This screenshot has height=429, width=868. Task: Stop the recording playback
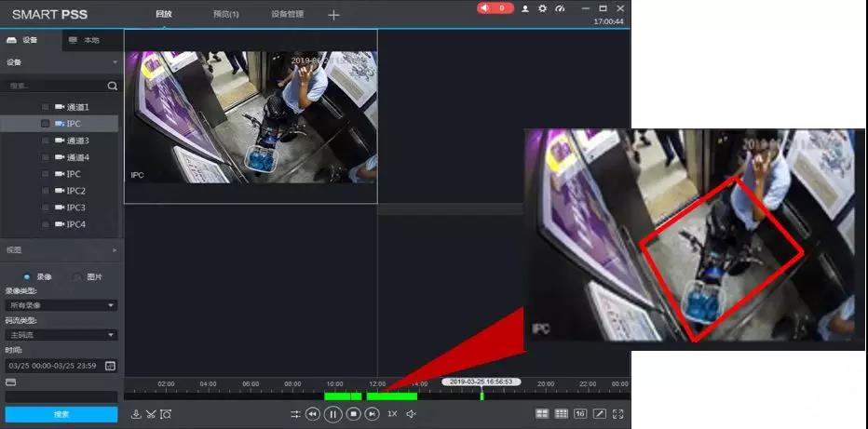353,414
